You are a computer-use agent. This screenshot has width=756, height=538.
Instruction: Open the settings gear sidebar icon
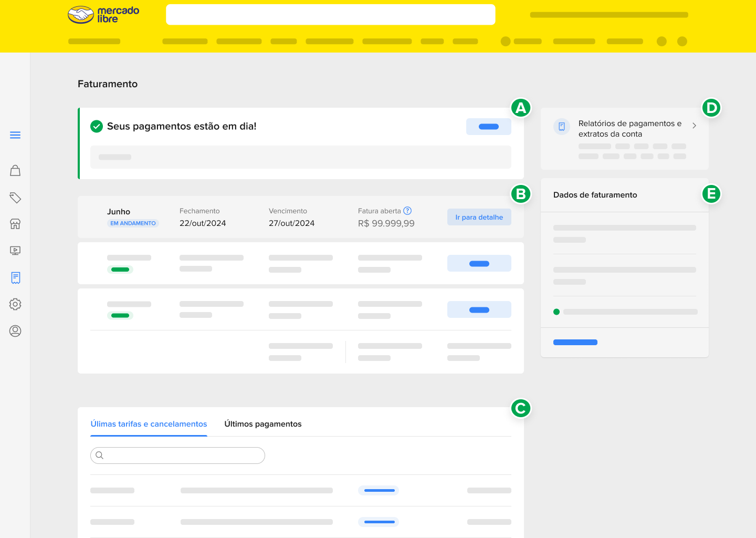(x=15, y=304)
